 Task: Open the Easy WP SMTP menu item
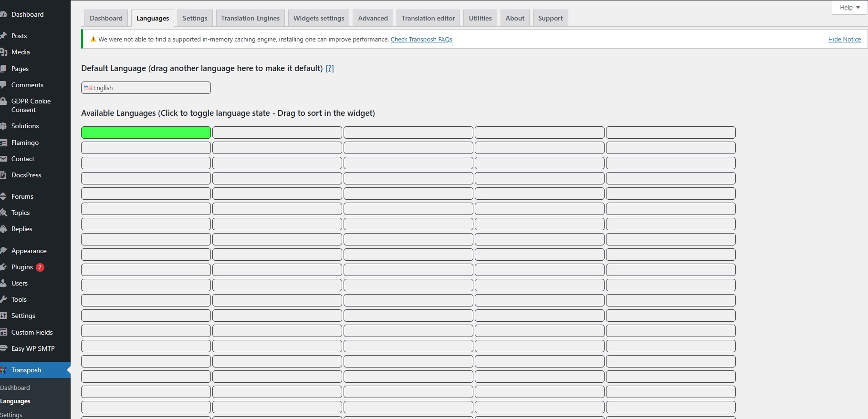[x=33, y=348]
